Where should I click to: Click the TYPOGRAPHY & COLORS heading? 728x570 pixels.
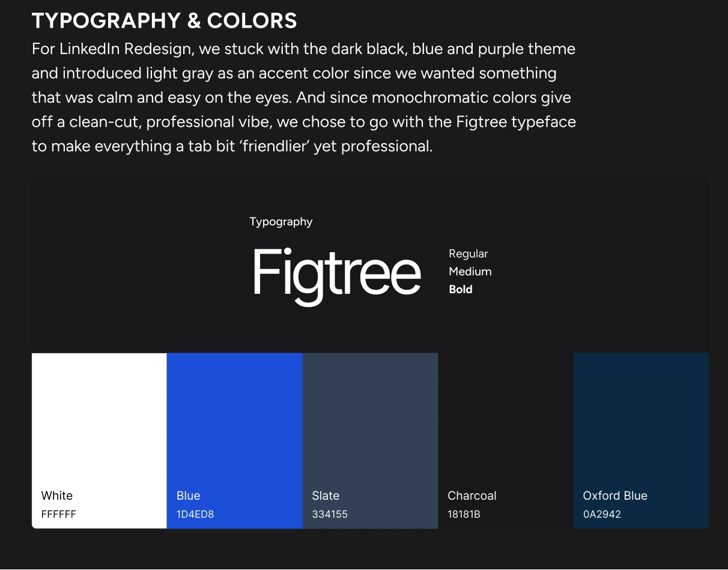164,21
